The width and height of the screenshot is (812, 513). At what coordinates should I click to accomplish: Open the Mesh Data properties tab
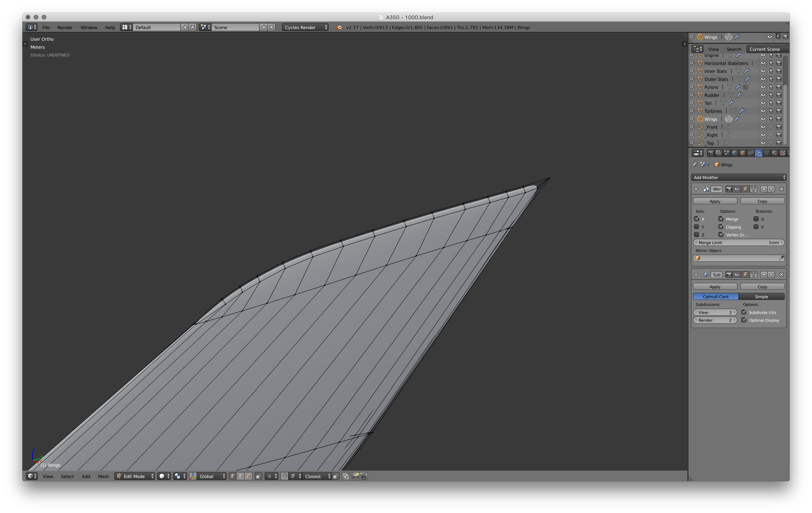pos(767,153)
